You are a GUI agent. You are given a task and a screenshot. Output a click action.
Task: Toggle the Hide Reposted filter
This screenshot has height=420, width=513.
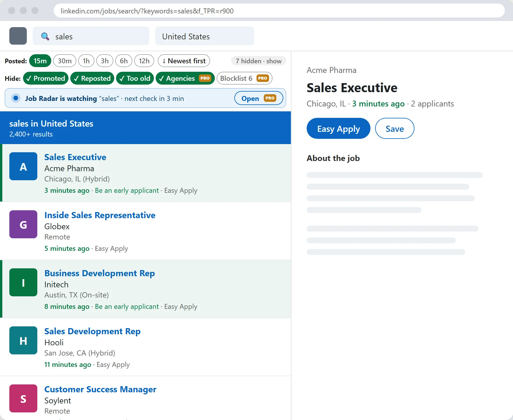[x=92, y=78]
